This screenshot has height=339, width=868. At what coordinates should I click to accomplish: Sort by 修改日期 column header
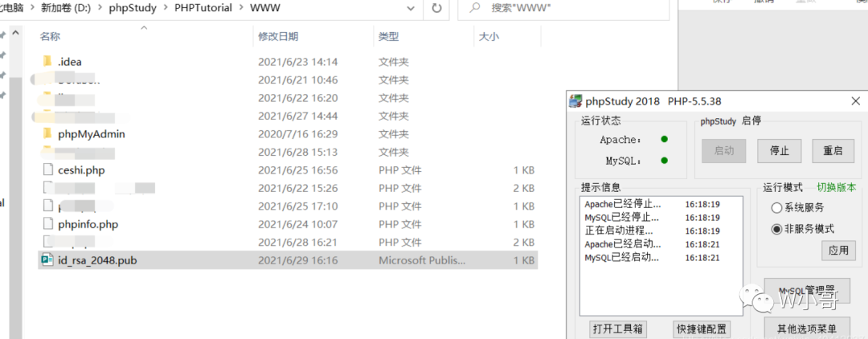pyautogui.click(x=278, y=36)
